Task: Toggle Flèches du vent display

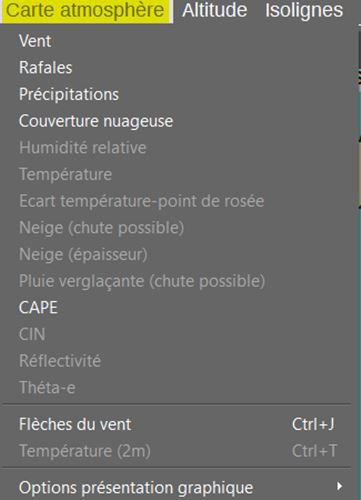Action: [177, 424]
